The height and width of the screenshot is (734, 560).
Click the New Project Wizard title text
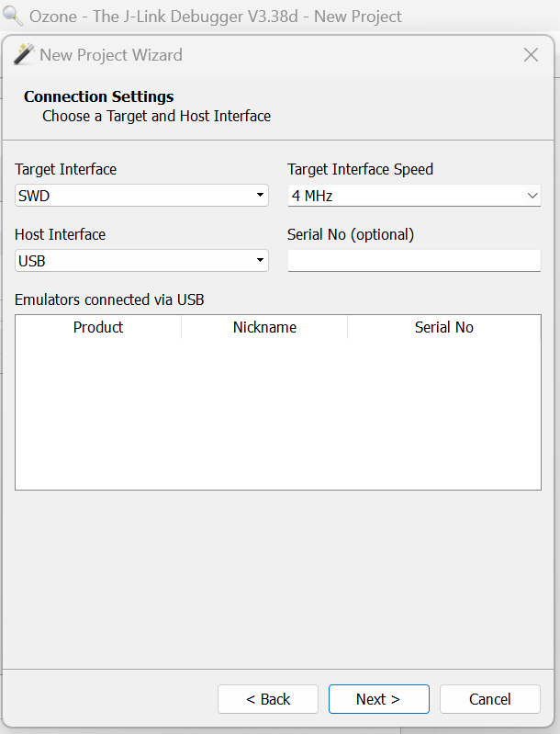tap(111, 55)
